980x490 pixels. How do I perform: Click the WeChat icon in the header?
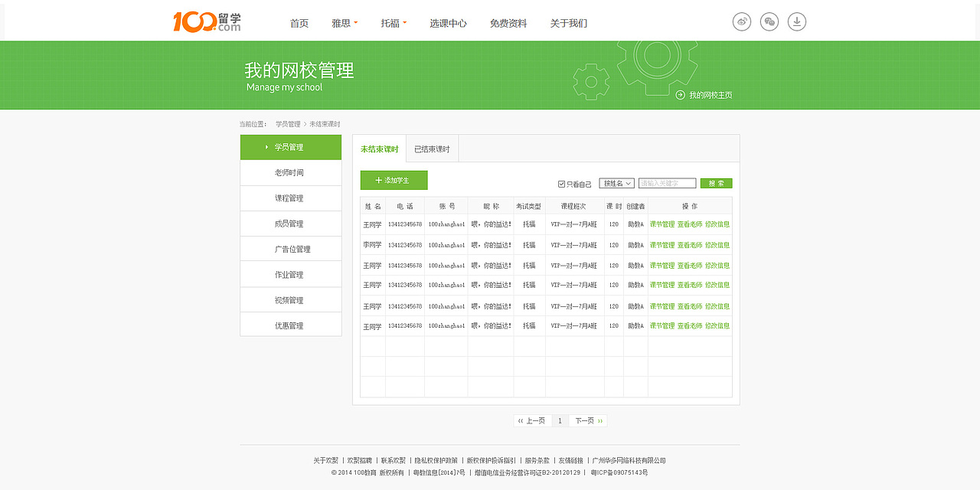(x=769, y=21)
